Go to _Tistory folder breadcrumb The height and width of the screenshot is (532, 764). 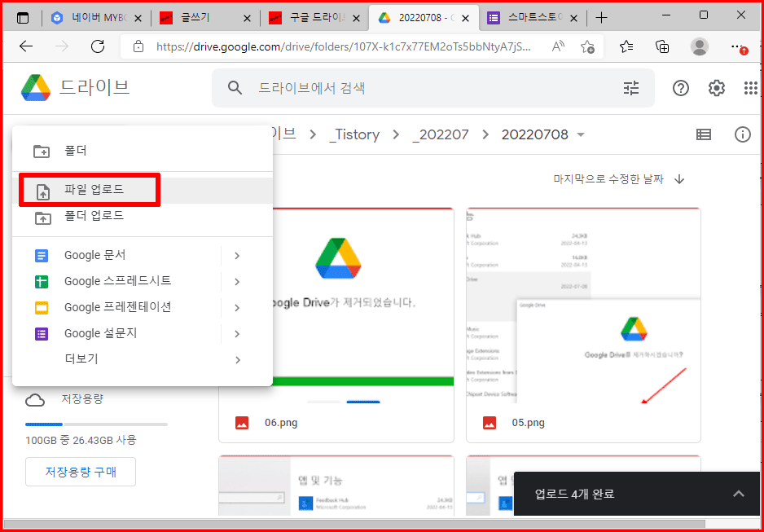click(354, 135)
